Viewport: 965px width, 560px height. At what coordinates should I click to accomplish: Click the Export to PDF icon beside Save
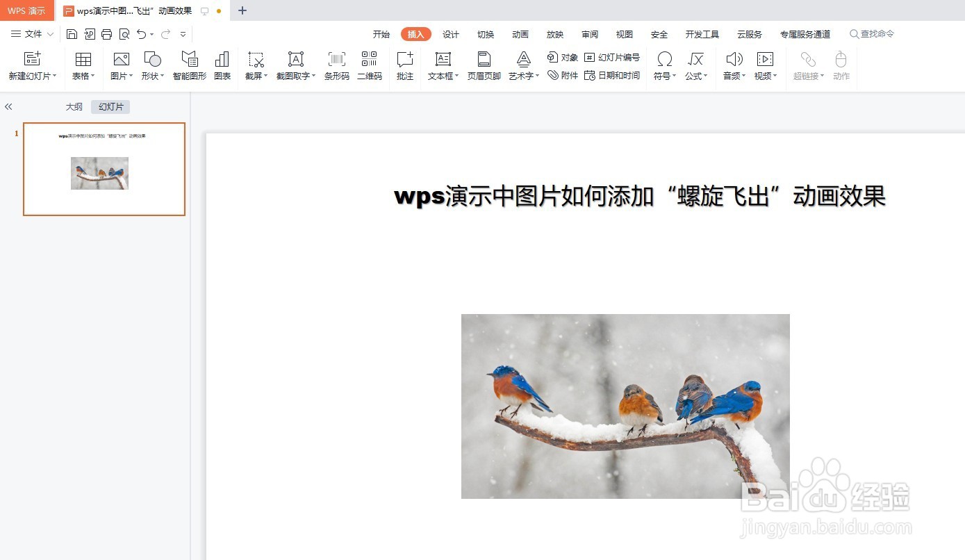click(90, 34)
